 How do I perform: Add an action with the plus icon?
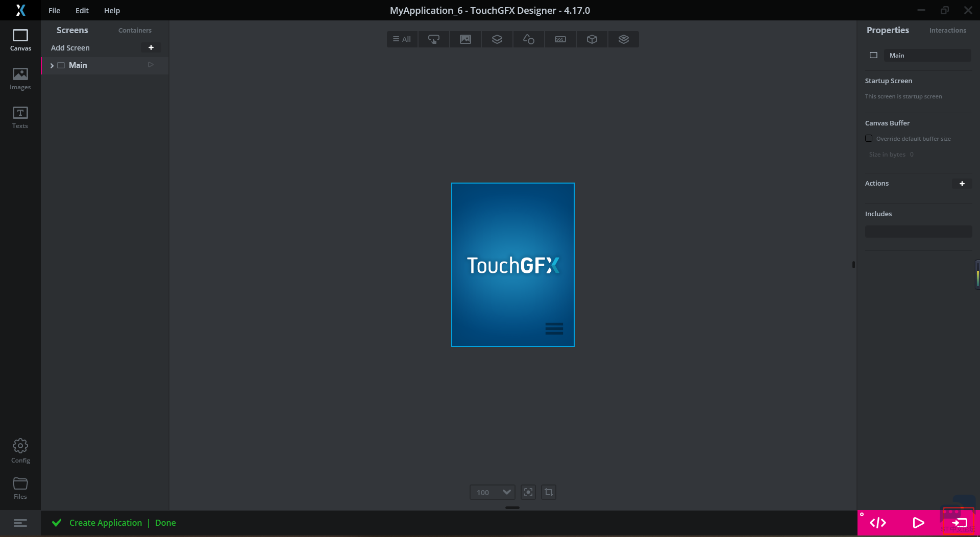coord(962,184)
